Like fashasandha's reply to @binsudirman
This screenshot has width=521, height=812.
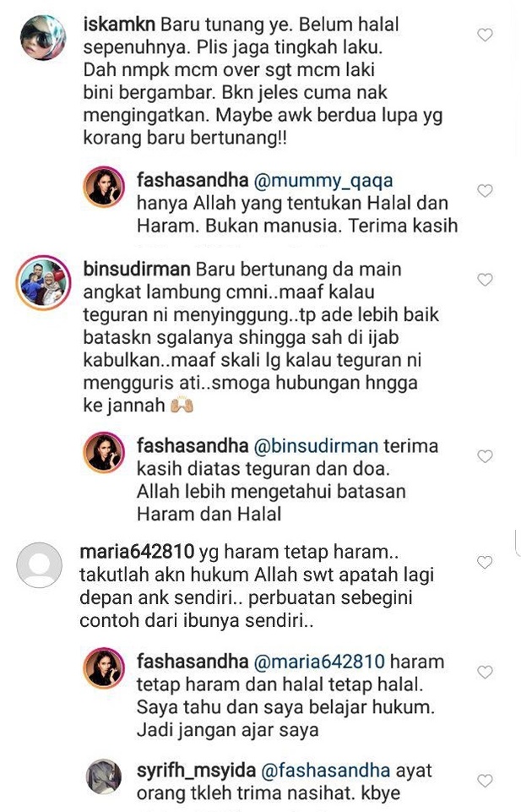[485, 456]
